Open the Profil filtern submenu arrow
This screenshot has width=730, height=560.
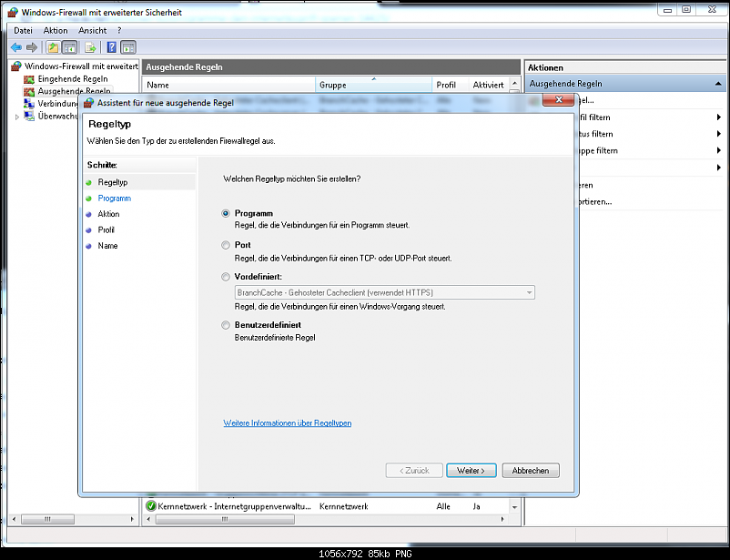click(719, 117)
